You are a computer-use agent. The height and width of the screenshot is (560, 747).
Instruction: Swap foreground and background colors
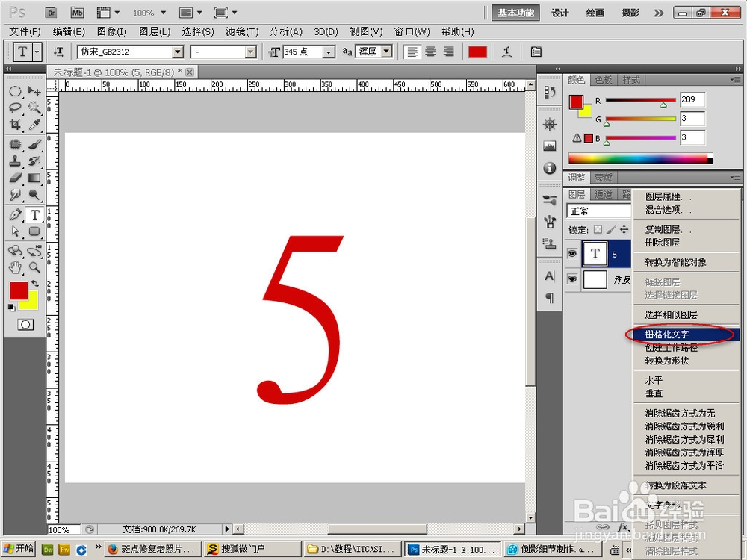35,284
